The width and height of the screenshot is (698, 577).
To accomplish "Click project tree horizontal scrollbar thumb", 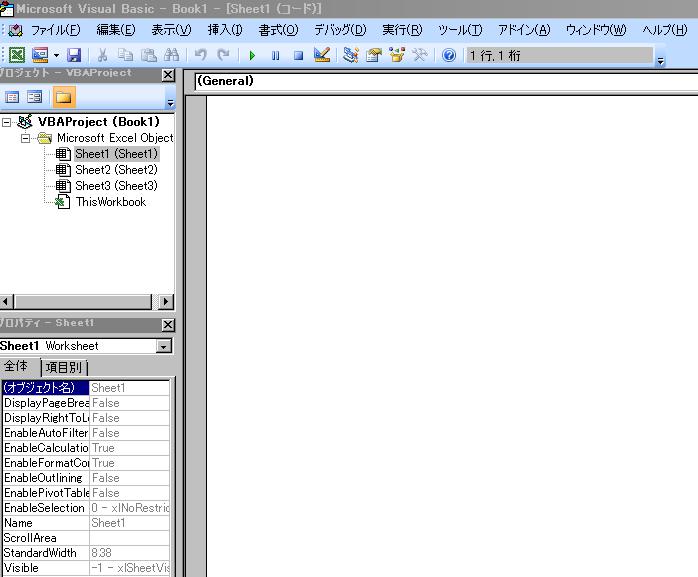I will tap(83, 301).
